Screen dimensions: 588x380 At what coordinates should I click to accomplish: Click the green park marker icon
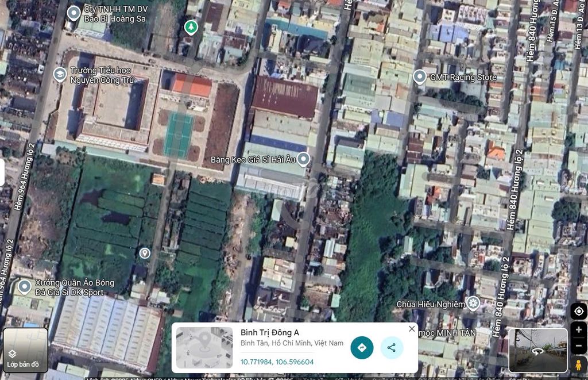pyautogui.click(x=191, y=27)
